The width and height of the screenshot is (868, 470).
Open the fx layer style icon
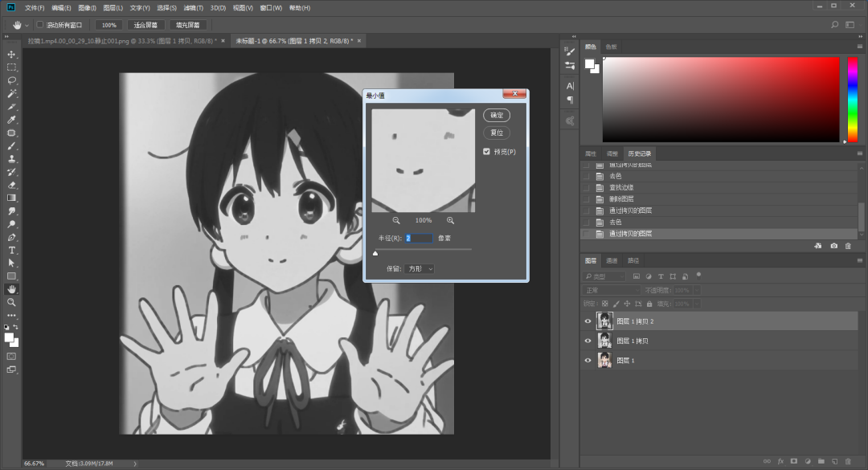(x=780, y=461)
